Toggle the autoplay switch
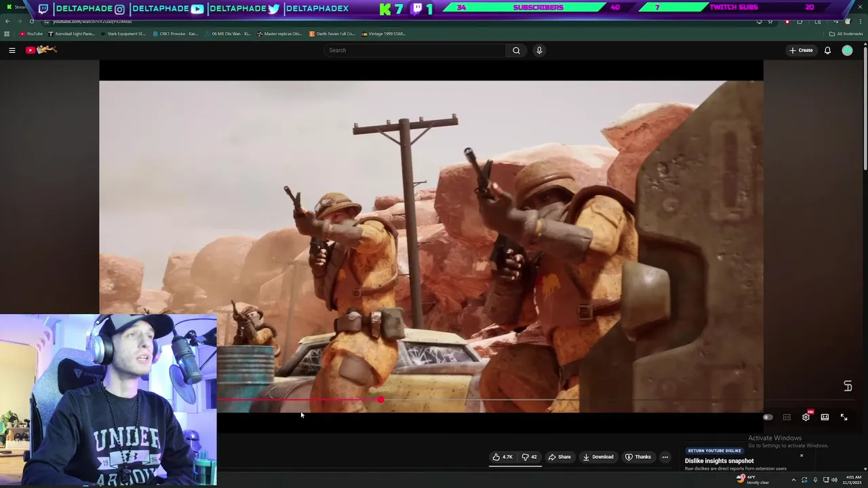This screenshot has height=488, width=868. (x=768, y=418)
